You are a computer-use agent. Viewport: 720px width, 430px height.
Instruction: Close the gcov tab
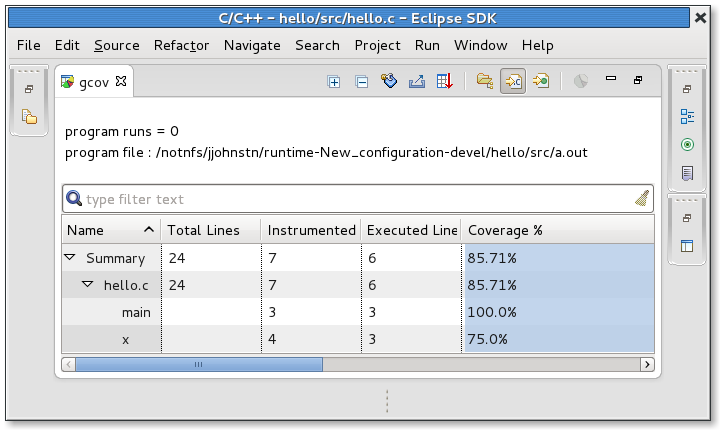pyautogui.click(x=121, y=81)
